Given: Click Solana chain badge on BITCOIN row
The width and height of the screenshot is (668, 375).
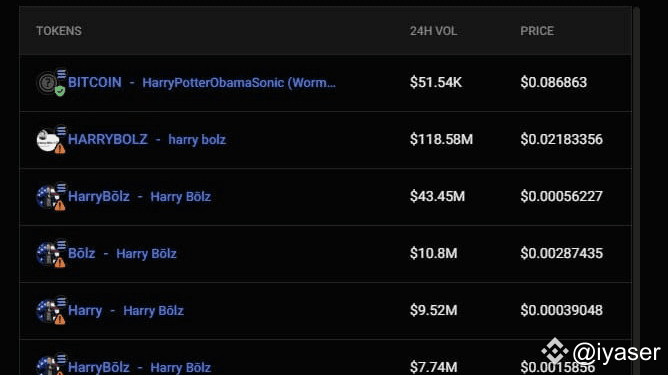Looking at the screenshot, I should tap(61, 74).
